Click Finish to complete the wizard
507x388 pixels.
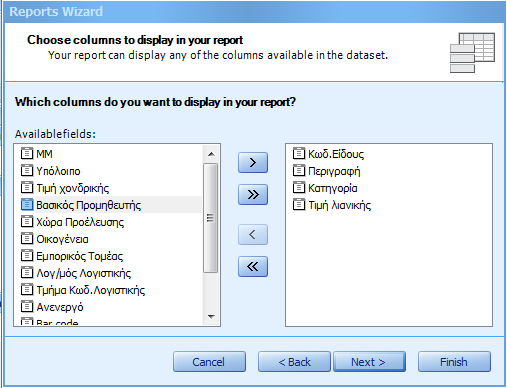tap(454, 361)
